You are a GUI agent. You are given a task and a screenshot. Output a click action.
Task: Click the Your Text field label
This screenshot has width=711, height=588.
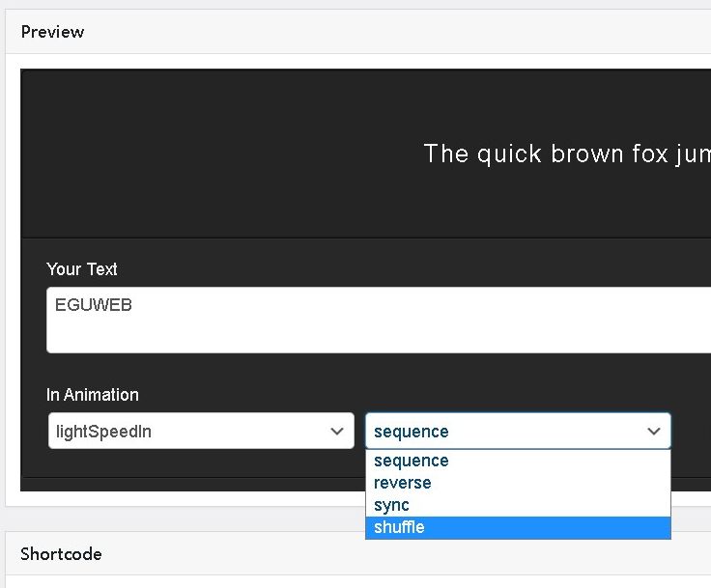[x=82, y=269]
